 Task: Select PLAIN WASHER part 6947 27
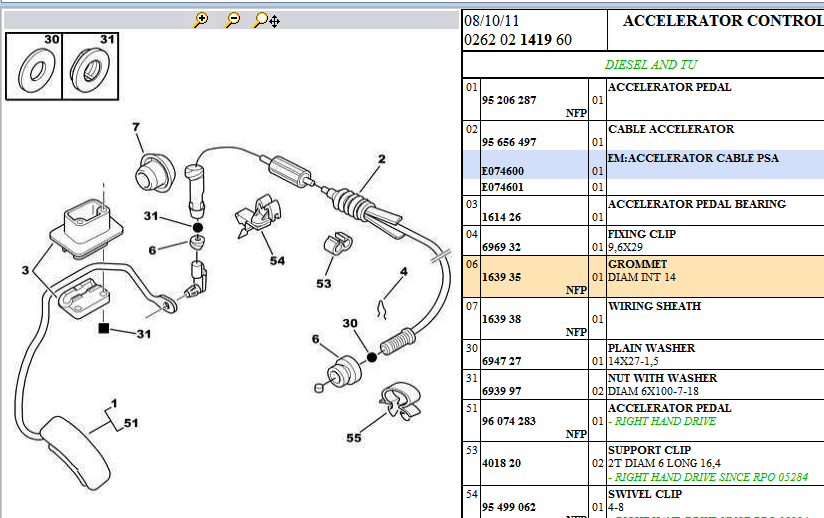500,361
